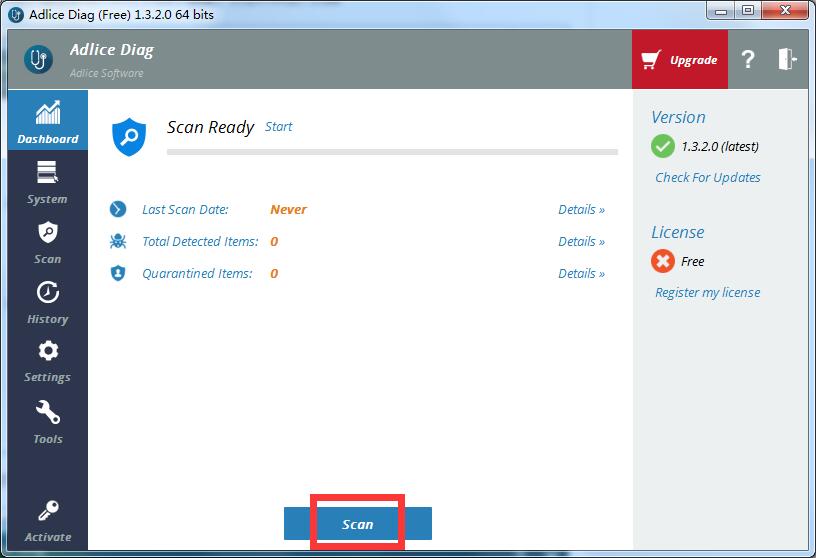816x558 pixels.
Task: Click the Start link next to Scan Ready
Action: point(278,126)
